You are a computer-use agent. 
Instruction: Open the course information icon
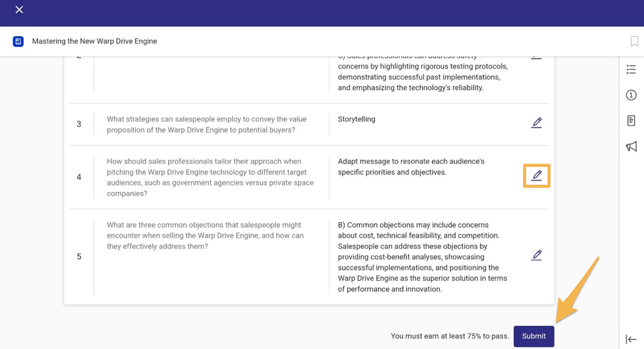[631, 95]
